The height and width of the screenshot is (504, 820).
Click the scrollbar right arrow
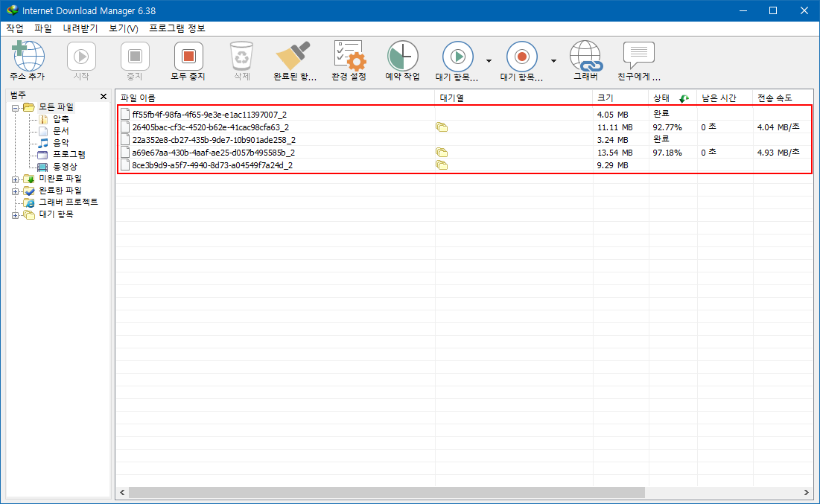click(806, 493)
